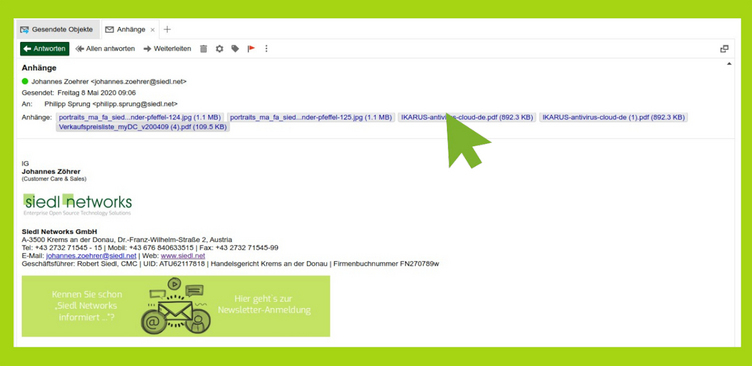This screenshot has height=366, width=752.
Task: Open the gear settings icon in toolbar
Action: [219, 48]
